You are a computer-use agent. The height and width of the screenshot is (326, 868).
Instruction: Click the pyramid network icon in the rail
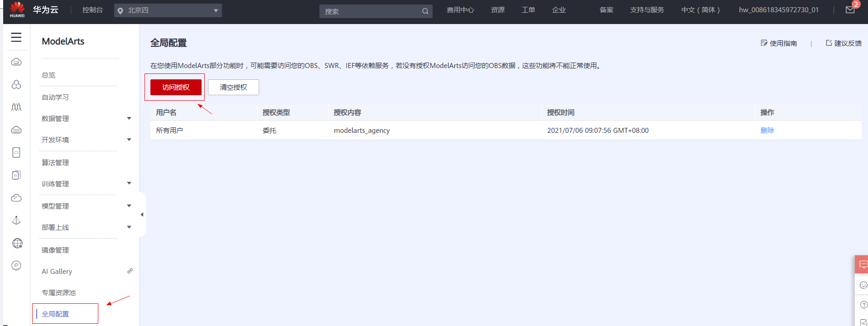tap(16, 220)
